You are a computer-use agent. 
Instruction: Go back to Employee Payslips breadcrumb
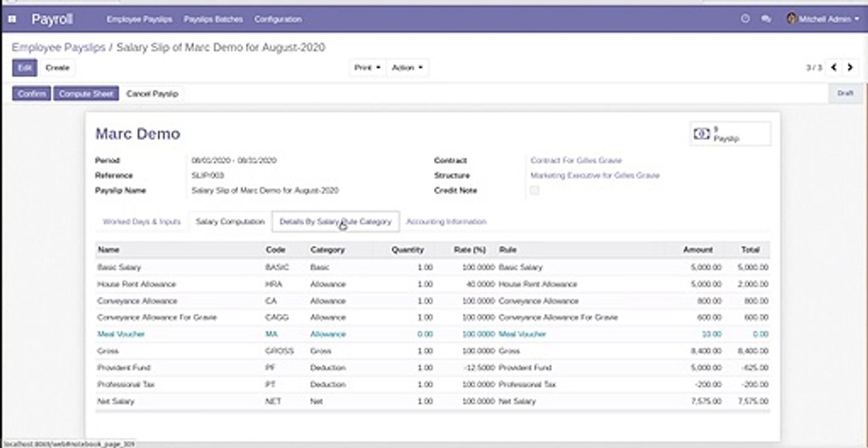point(58,47)
